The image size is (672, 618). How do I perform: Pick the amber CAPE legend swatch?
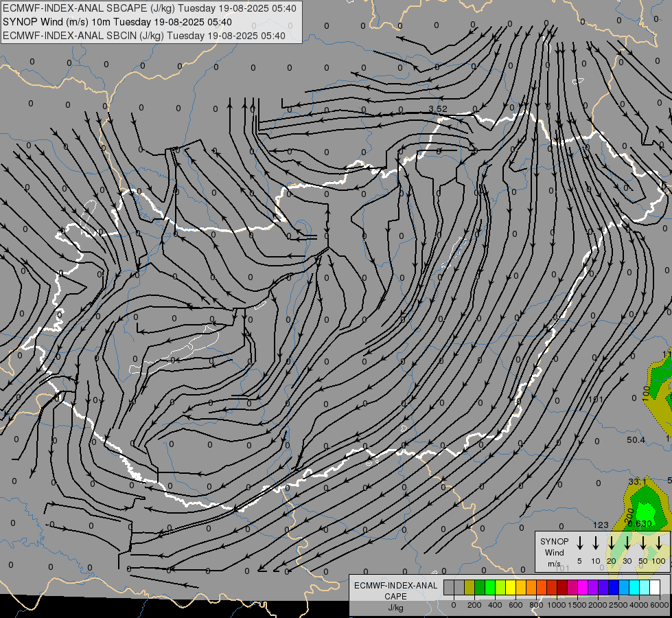pyautogui.click(x=521, y=587)
